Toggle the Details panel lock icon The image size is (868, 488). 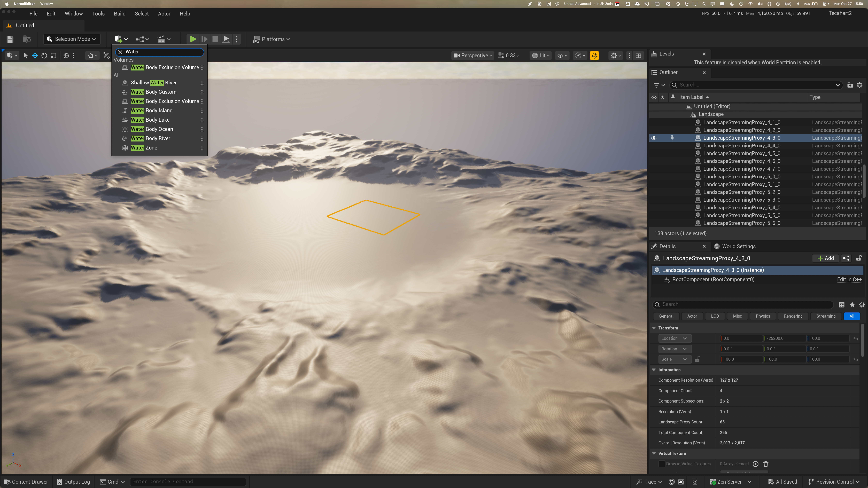pyautogui.click(x=859, y=258)
